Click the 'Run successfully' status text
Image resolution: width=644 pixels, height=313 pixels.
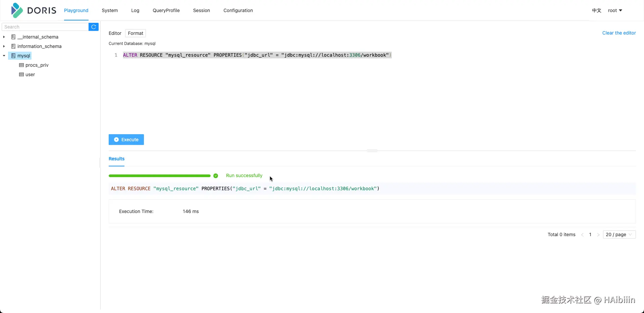244,175
